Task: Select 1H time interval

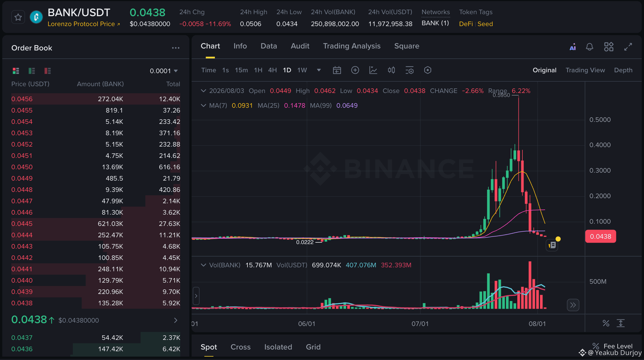Action: [x=258, y=70]
